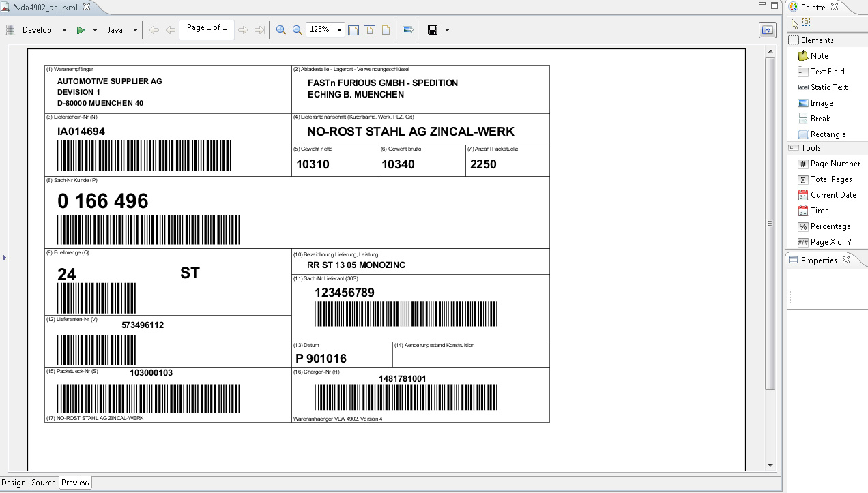Choose the Rectangle element in Palette

coord(827,134)
